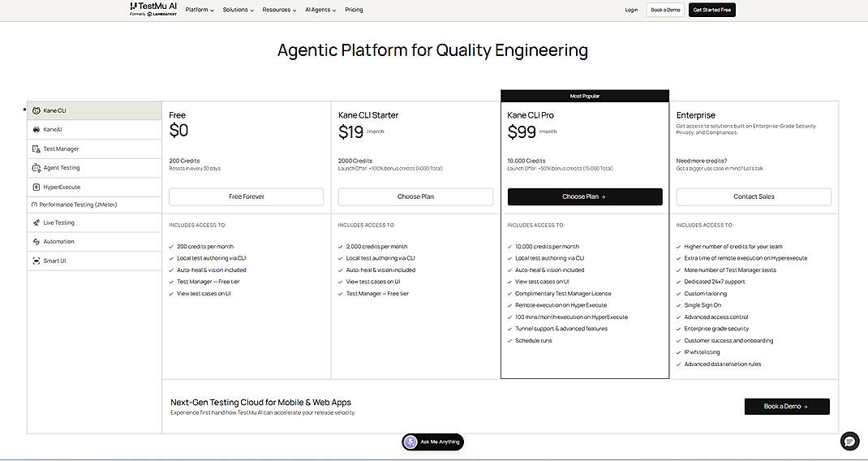
Task: Click the Login link
Action: (x=631, y=10)
